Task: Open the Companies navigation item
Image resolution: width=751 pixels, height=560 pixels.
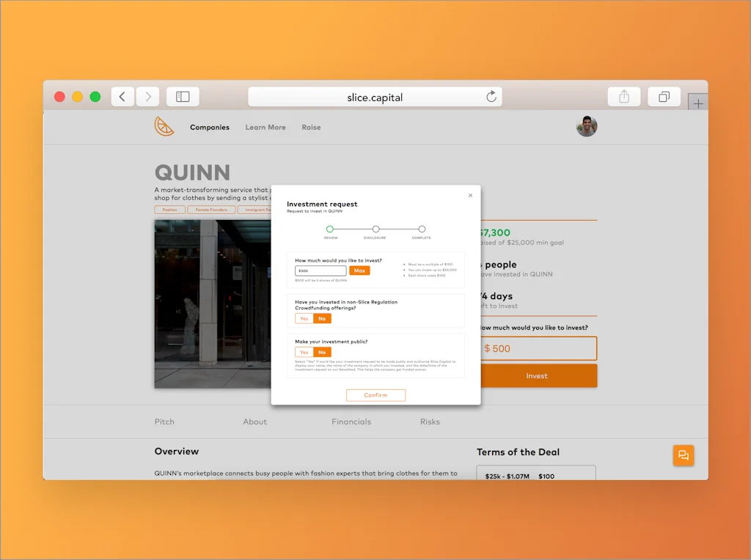Action: tap(210, 127)
